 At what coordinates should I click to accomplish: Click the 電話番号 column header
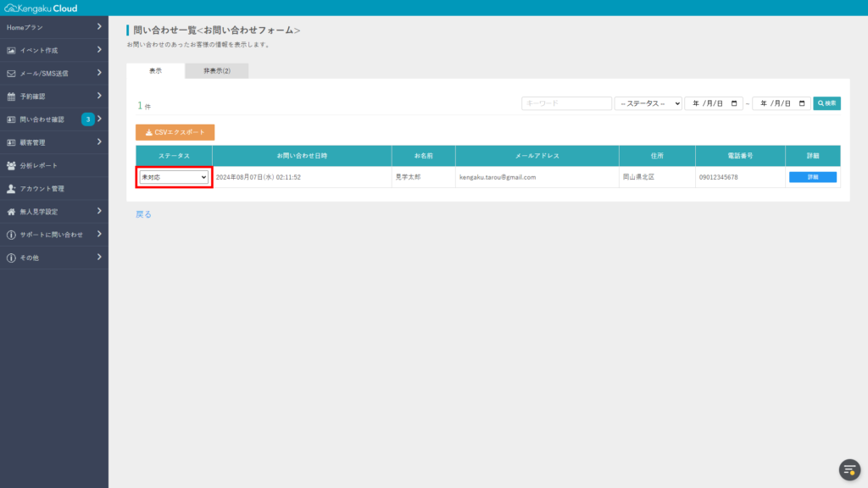(740, 156)
